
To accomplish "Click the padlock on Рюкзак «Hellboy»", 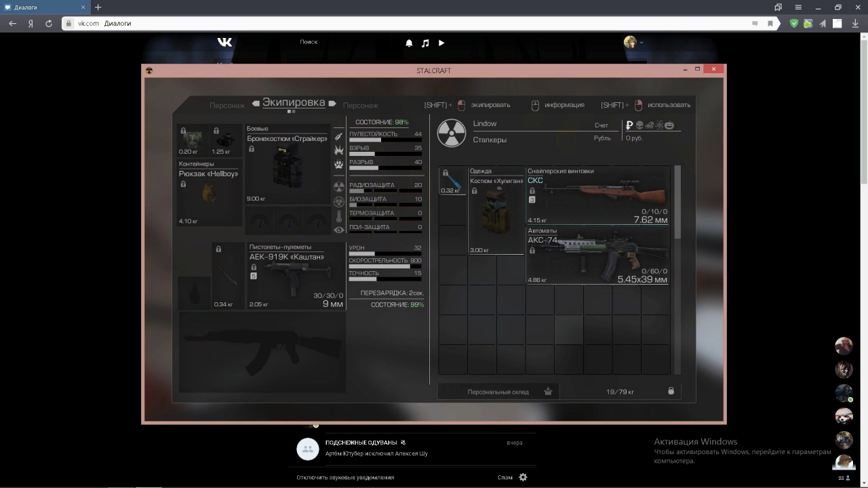I will [182, 183].
